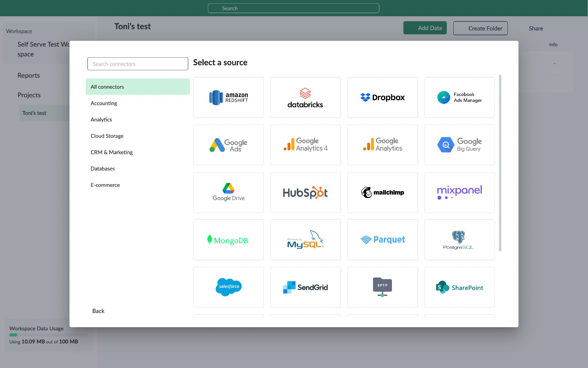Select the Google Ads connector
588x368 pixels.
tap(228, 144)
